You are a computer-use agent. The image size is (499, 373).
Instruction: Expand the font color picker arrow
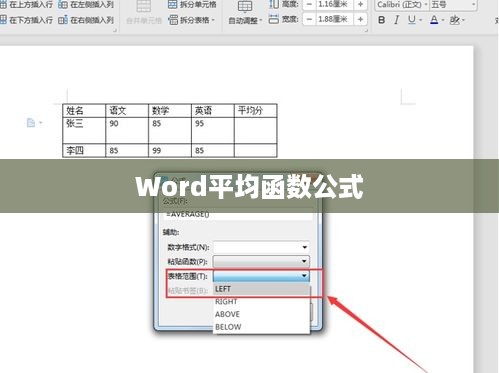click(x=443, y=20)
